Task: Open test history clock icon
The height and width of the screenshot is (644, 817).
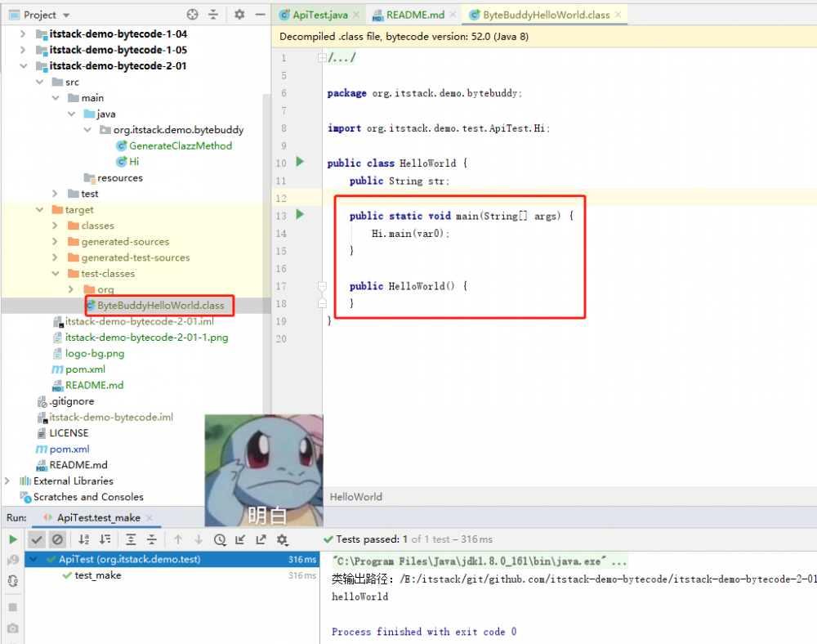Action: tap(220, 539)
